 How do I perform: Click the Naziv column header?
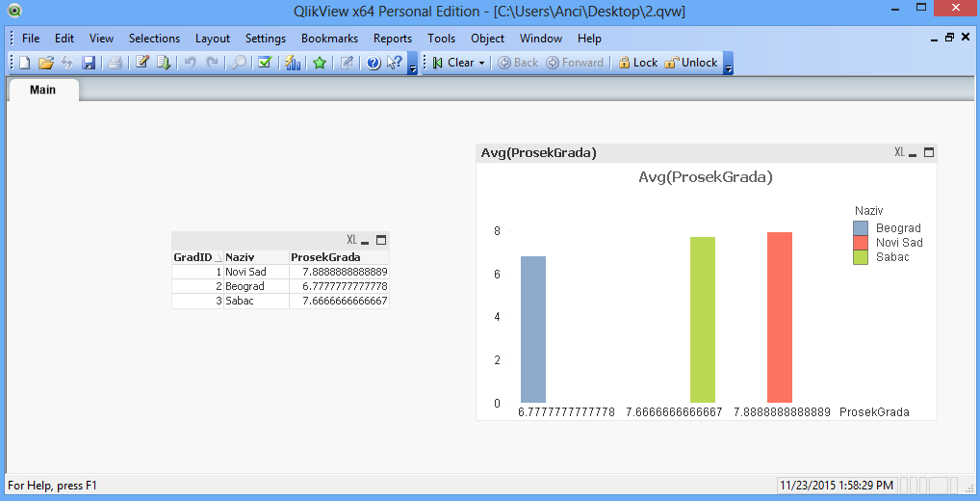coord(256,257)
